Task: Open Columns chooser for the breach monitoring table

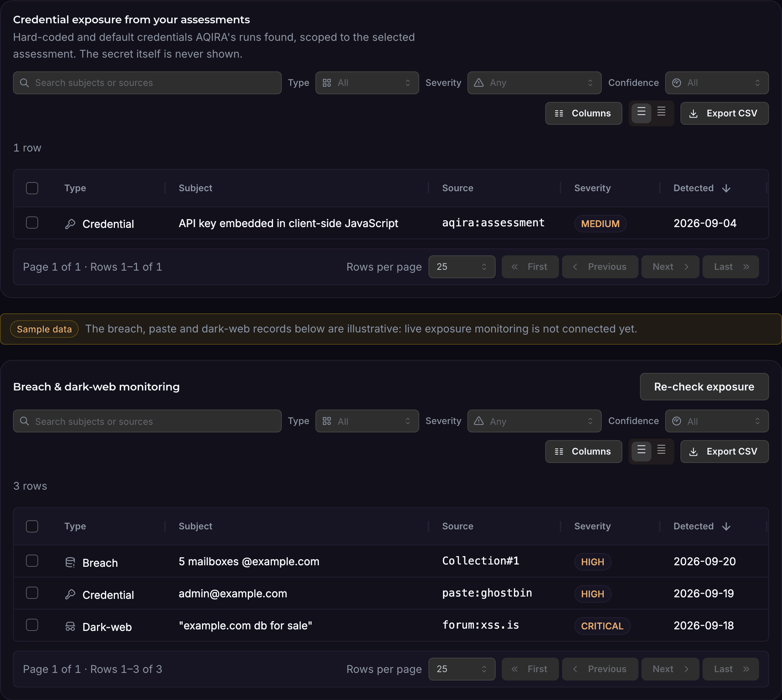Action: (583, 452)
